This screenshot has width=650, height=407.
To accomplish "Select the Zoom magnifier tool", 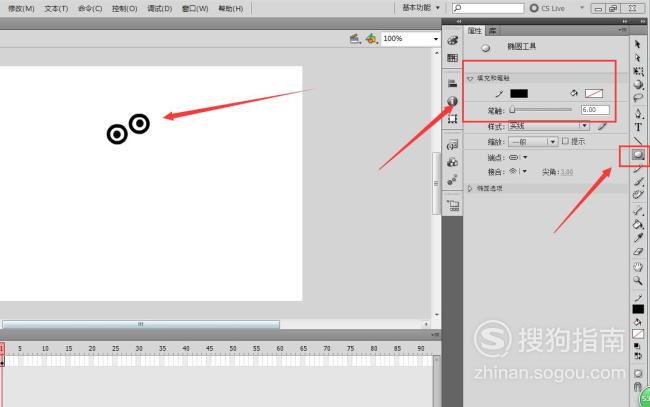I will (638, 281).
